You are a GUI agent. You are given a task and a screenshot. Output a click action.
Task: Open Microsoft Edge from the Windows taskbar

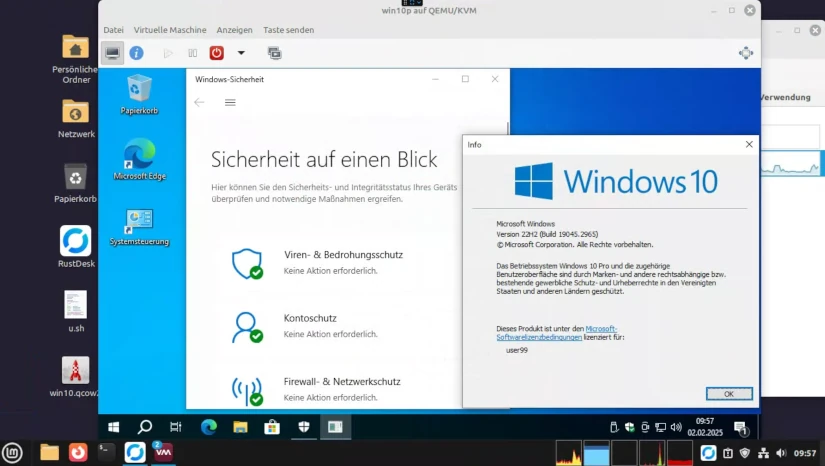(x=208, y=428)
